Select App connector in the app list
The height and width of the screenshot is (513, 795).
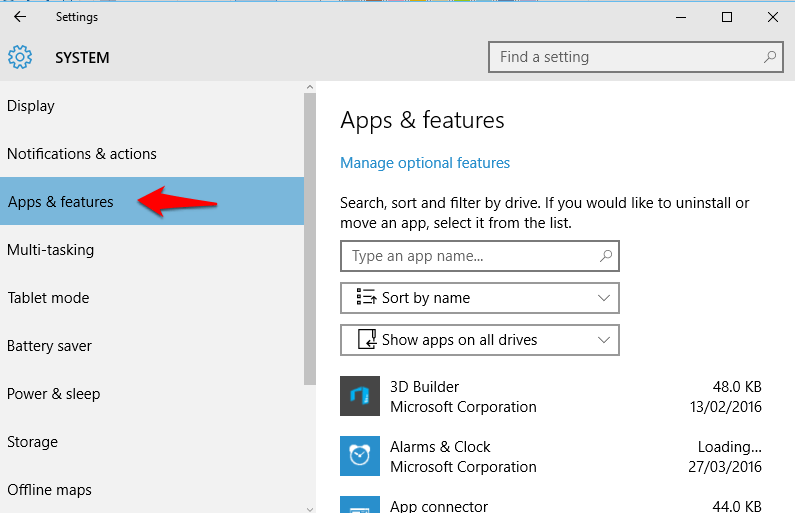point(551,504)
